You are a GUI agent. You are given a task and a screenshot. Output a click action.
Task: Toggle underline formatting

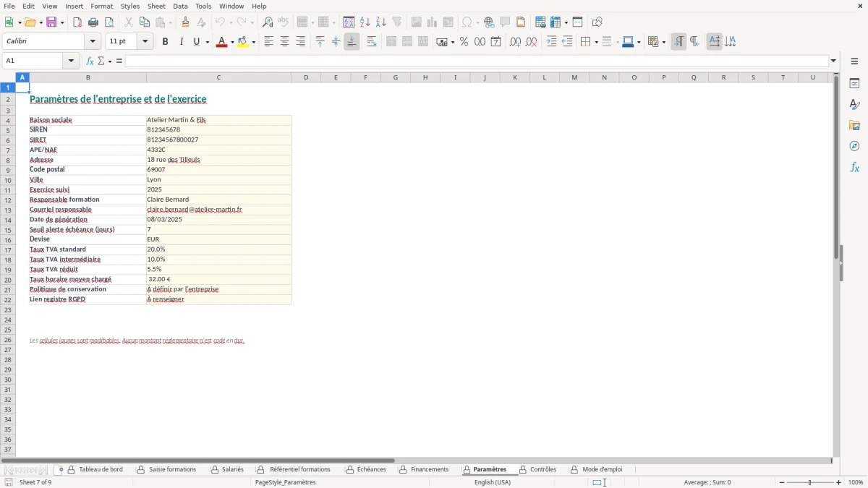point(196,42)
